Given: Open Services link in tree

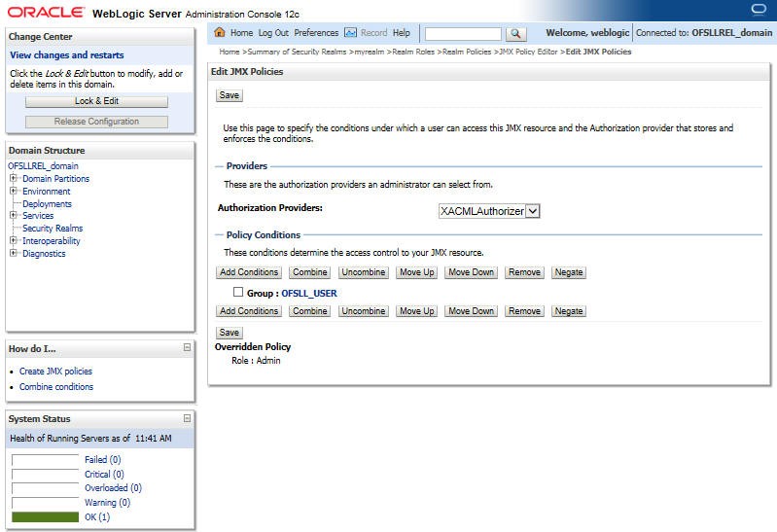Looking at the screenshot, I should (x=38, y=216).
